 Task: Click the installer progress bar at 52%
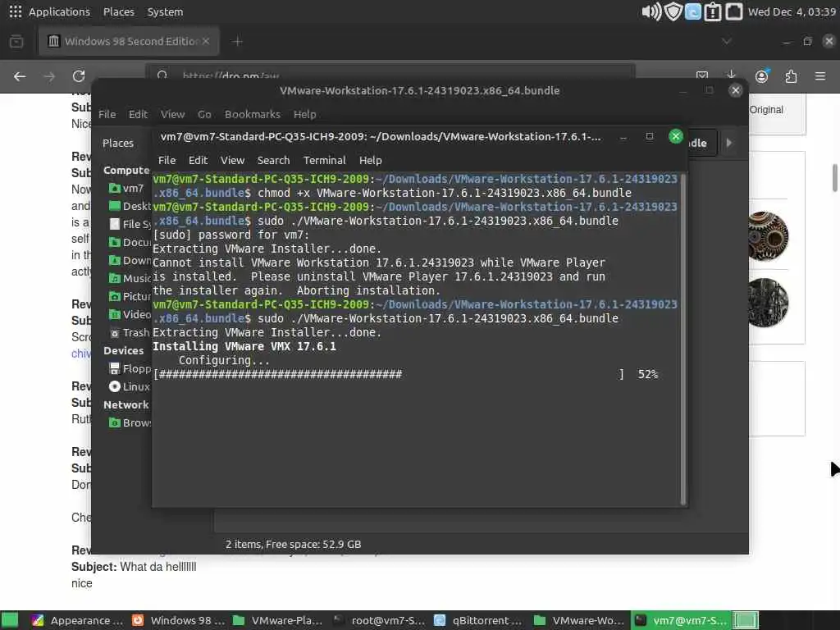click(x=389, y=374)
